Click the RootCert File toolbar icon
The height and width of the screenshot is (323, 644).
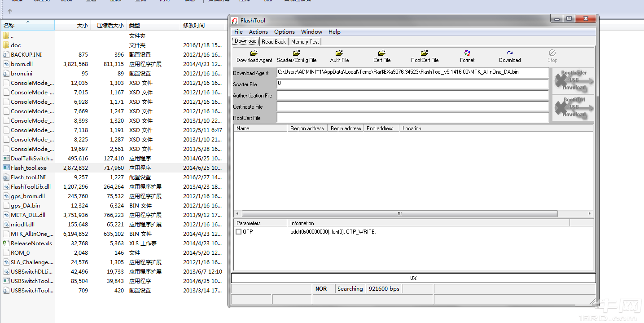tap(425, 56)
